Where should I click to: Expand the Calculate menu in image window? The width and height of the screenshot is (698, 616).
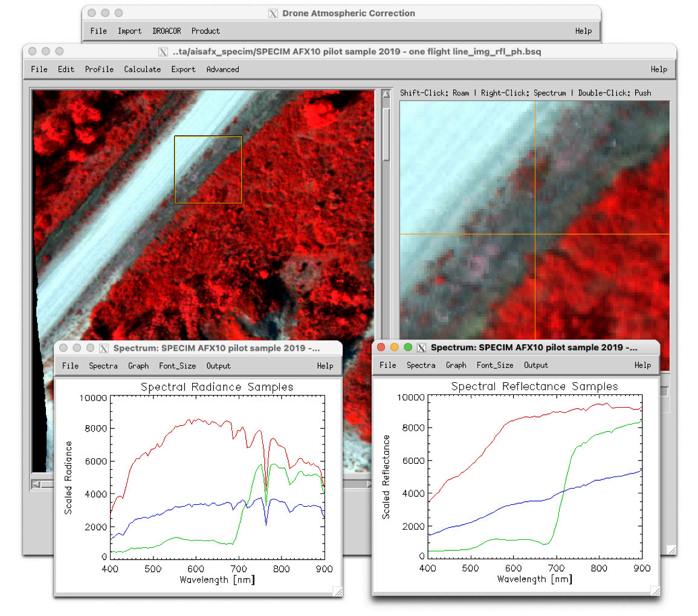coord(142,69)
